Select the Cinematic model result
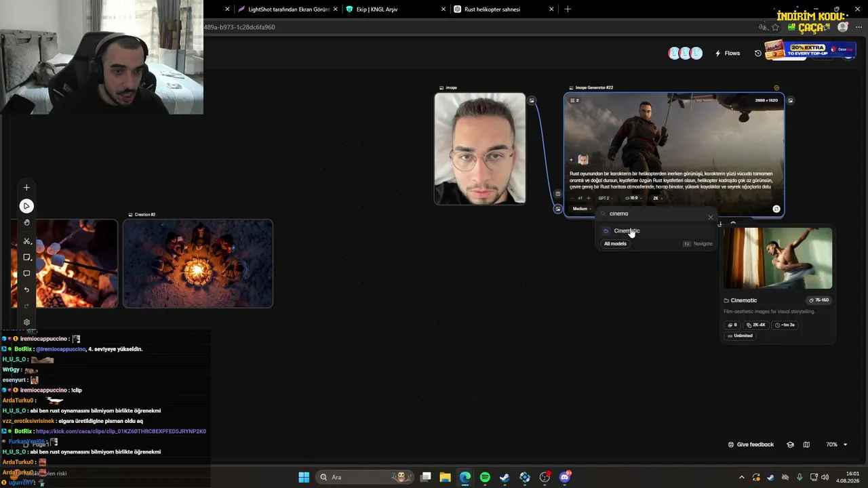 click(656, 230)
